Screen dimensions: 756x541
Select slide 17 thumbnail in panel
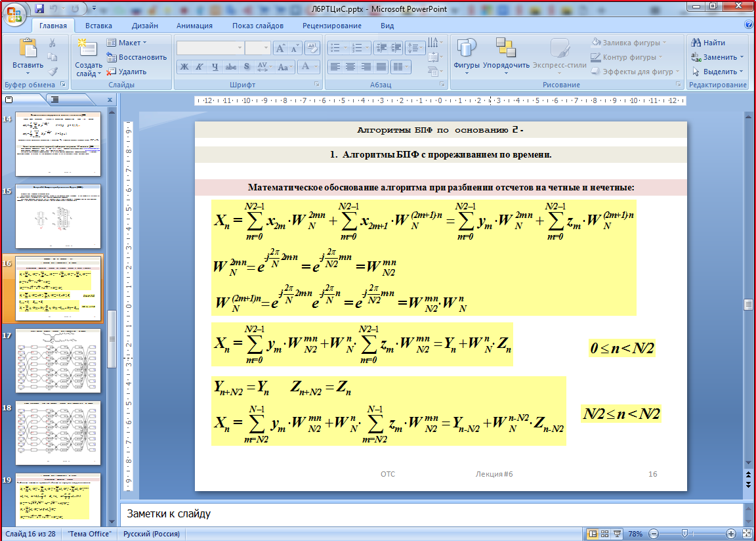point(58,360)
